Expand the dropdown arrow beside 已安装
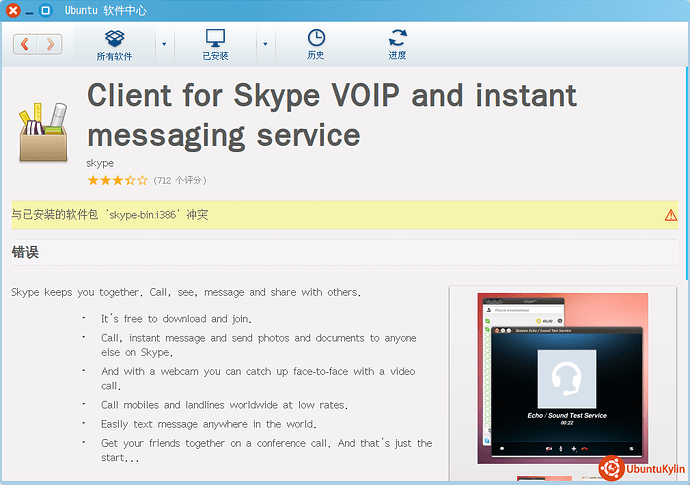 265,44
